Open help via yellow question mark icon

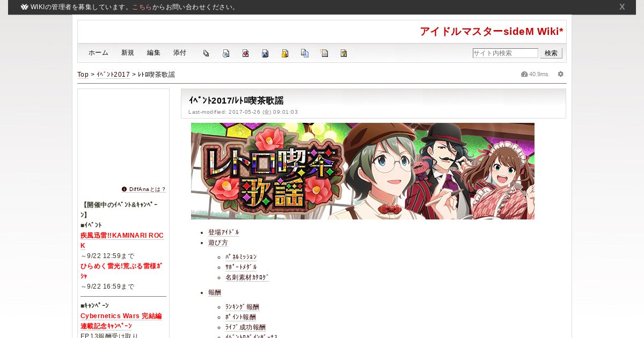344,53
